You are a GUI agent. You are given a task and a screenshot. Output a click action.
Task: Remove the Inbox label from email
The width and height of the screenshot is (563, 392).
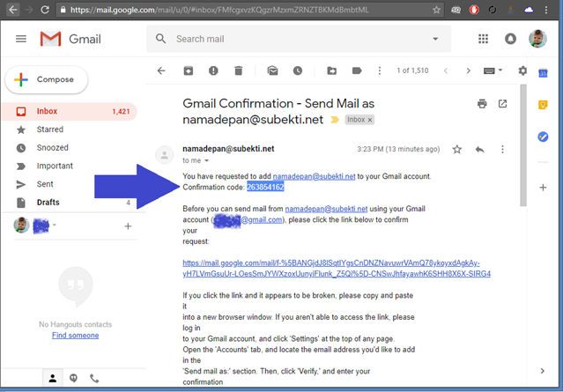click(370, 119)
